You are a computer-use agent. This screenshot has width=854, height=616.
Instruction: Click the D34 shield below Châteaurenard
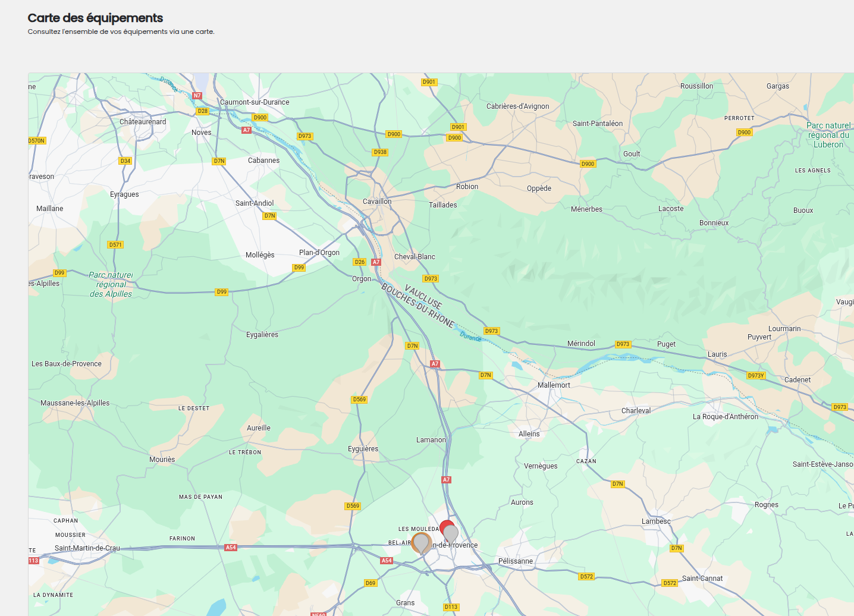point(125,161)
